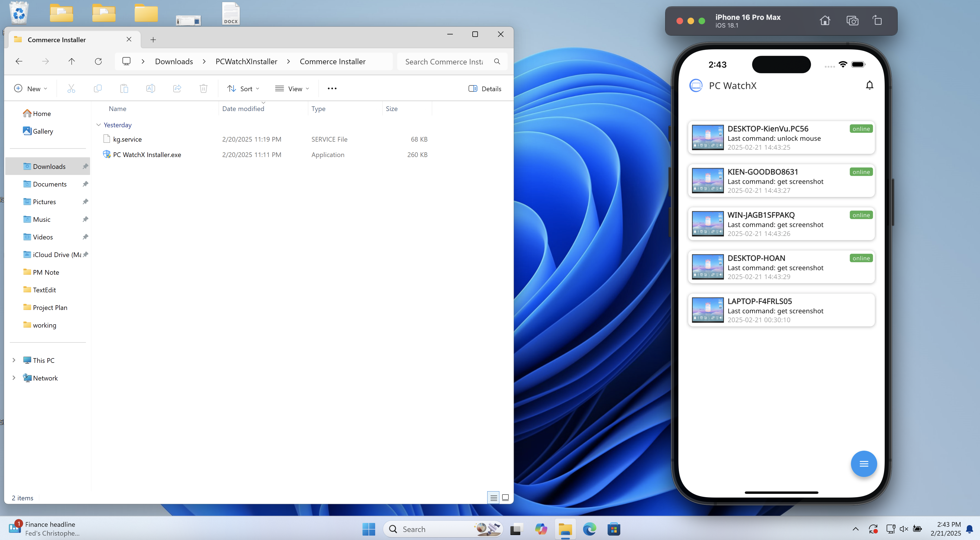Image resolution: width=980 pixels, height=540 pixels.
Task: Sort by Type column header
Action: coord(318,109)
